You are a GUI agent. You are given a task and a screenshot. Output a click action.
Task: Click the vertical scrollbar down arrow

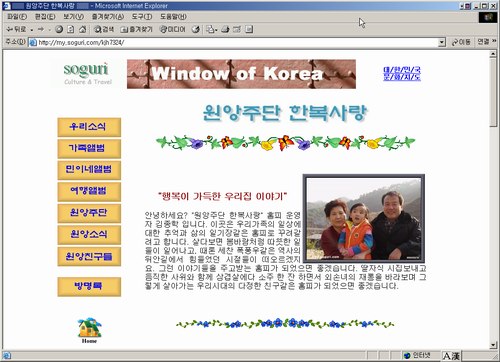493,345
